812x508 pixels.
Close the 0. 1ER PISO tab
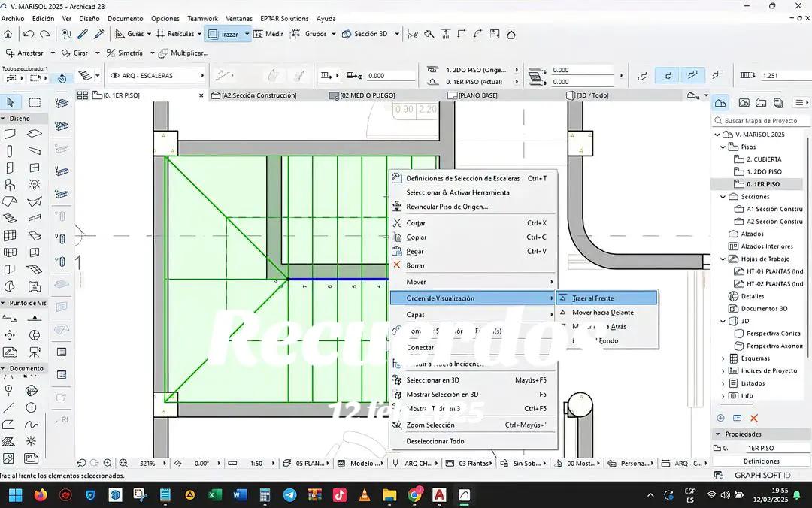pyautogui.click(x=201, y=95)
